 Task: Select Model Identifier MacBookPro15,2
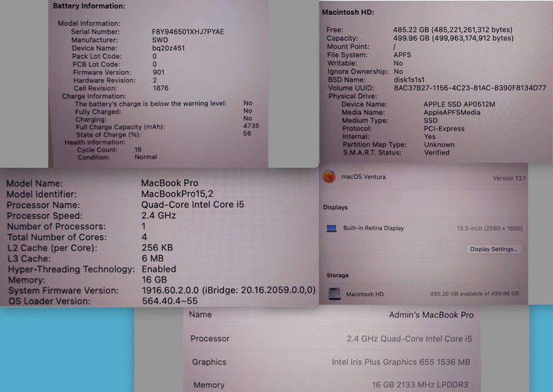pyautogui.click(x=177, y=194)
